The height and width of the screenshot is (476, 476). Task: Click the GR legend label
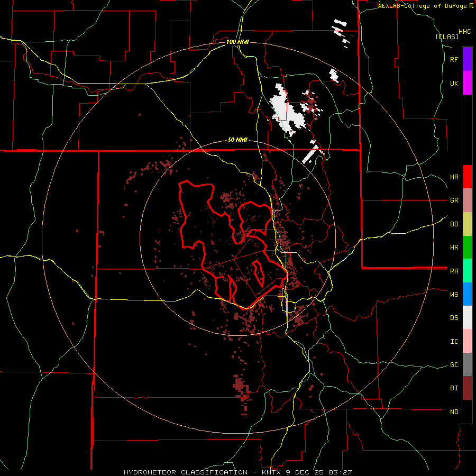(454, 200)
